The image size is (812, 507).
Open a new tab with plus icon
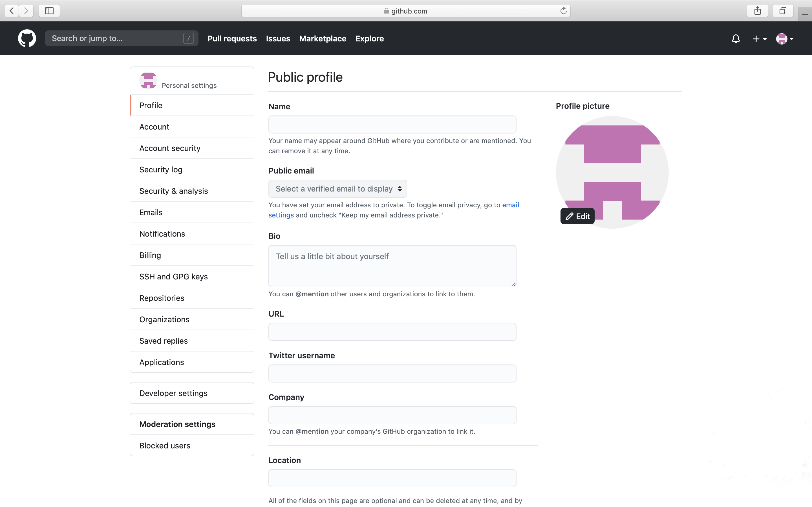[805, 14]
